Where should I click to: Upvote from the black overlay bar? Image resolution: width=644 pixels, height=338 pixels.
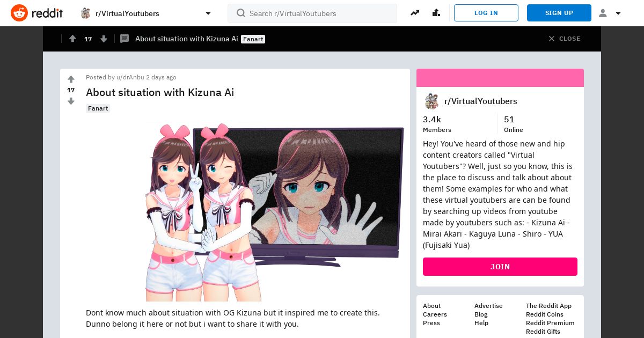[73, 39]
